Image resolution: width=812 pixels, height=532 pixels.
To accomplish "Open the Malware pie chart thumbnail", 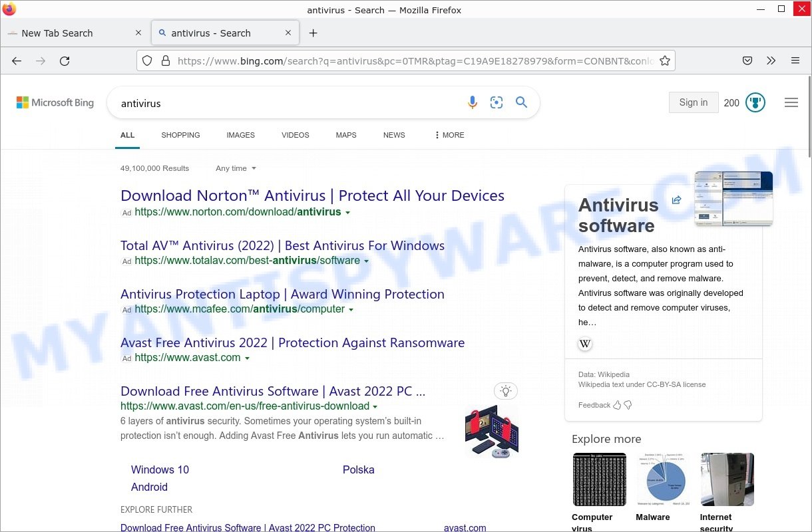I will [x=664, y=479].
